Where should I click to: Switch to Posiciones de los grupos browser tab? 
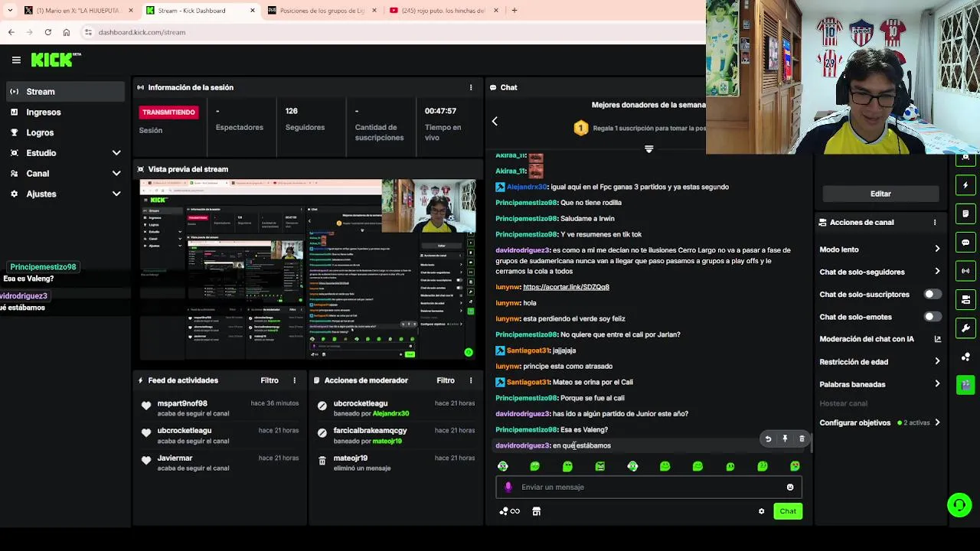(322, 11)
